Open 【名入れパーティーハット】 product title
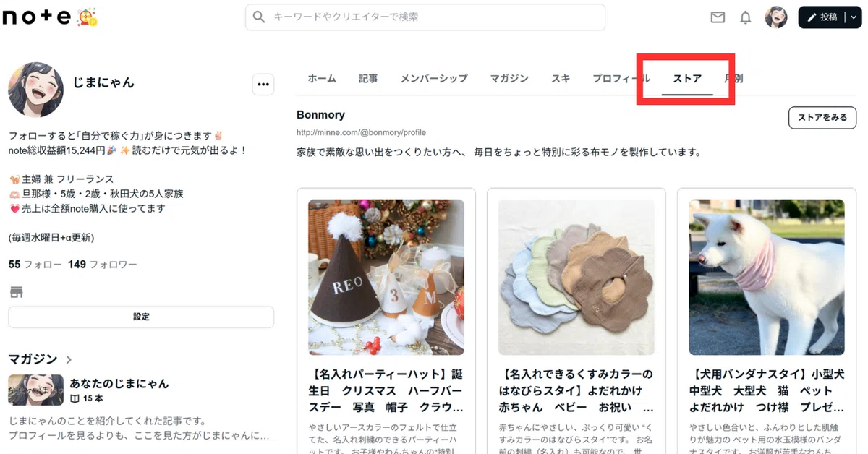Screen dimensions: 868x454 click(x=386, y=390)
